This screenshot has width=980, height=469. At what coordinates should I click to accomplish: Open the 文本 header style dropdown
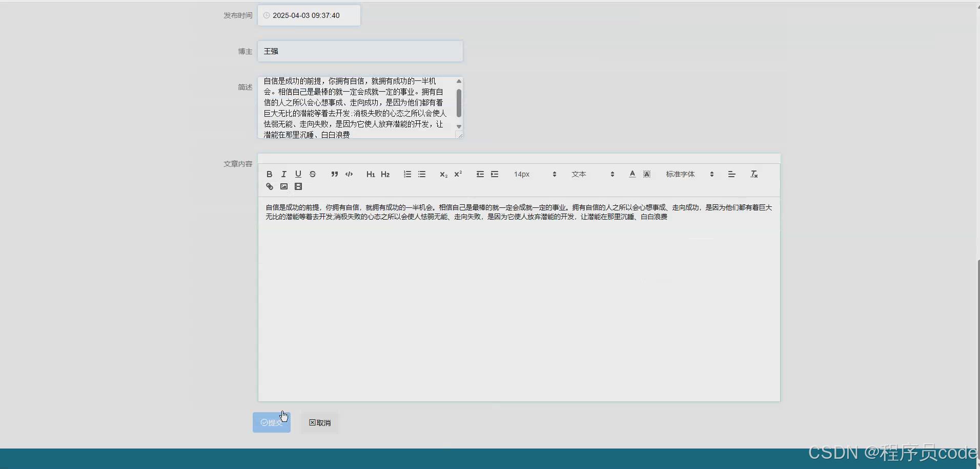pyautogui.click(x=593, y=174)
